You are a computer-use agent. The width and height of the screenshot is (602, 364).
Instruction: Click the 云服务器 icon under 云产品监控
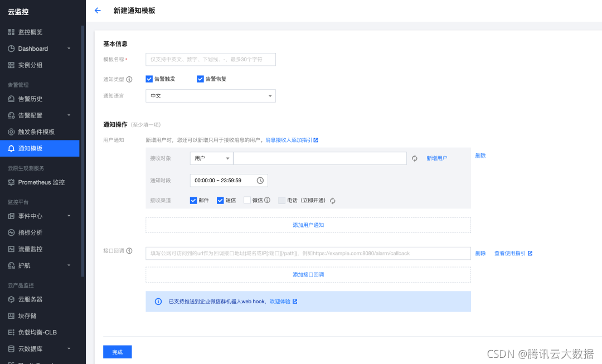11,299
